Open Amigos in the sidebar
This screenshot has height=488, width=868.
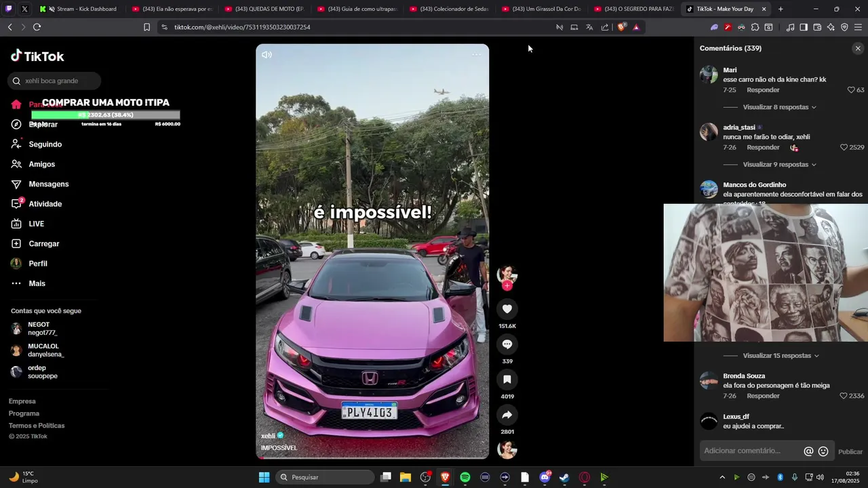coord(41,164)
